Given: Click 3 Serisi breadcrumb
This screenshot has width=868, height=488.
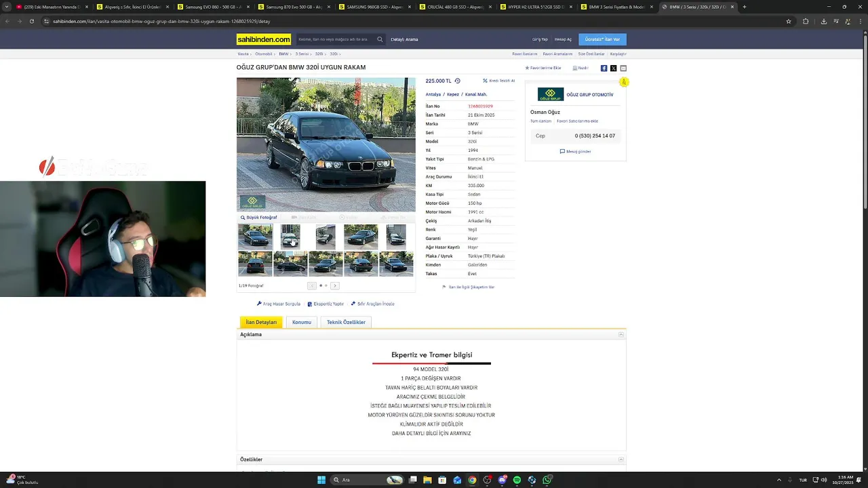Looking at the screenshot, I should [x=302, y=54].
